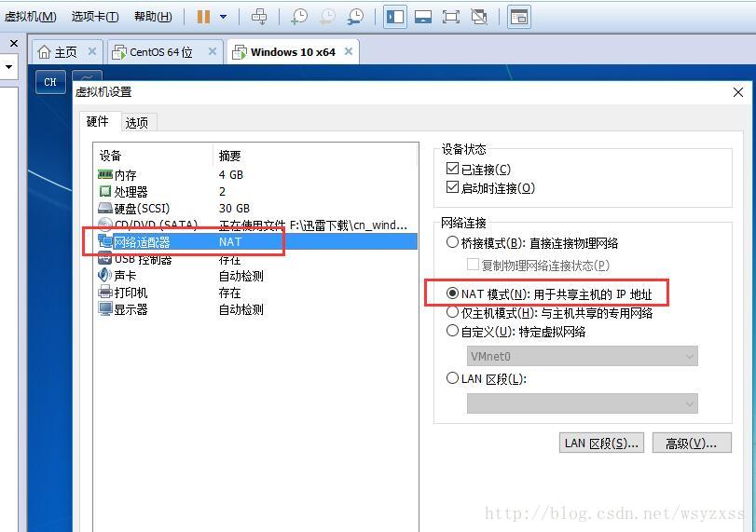Select 自定义(U) radio button
The image size is (756, 532).
(452, 331)
